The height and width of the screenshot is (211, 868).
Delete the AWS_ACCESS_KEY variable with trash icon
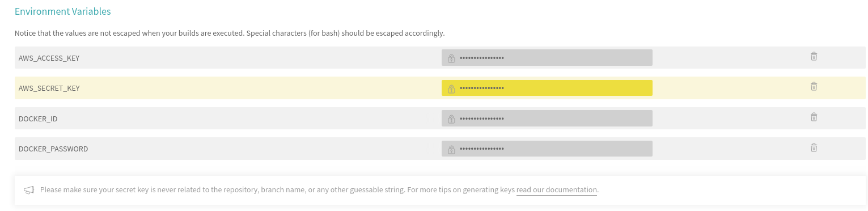point(814,56)
